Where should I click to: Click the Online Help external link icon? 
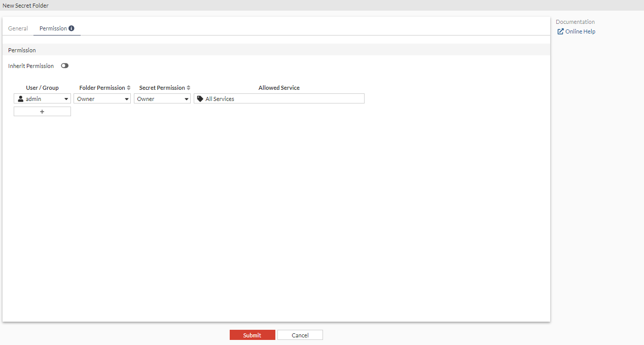[560, 31]
